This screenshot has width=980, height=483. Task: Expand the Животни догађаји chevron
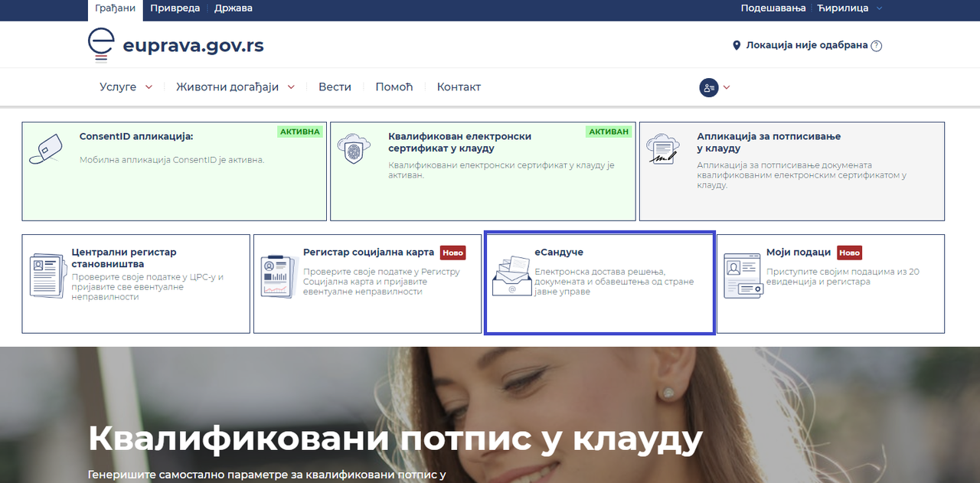pyautogui.click(x=291, y=87)
